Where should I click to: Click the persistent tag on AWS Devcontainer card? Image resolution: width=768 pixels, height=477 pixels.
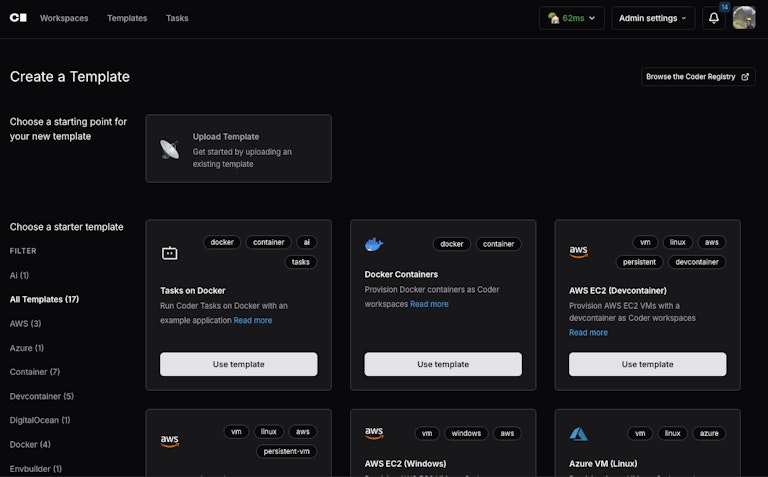(x=639, y=262)
